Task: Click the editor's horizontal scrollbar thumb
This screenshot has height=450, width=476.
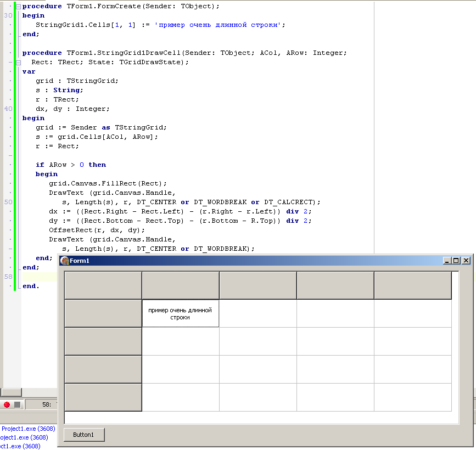Action: [11, 392]
